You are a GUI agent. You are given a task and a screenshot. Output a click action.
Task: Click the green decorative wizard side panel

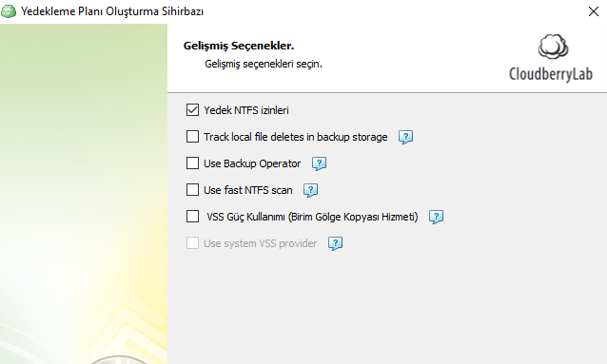click(84, 194)
